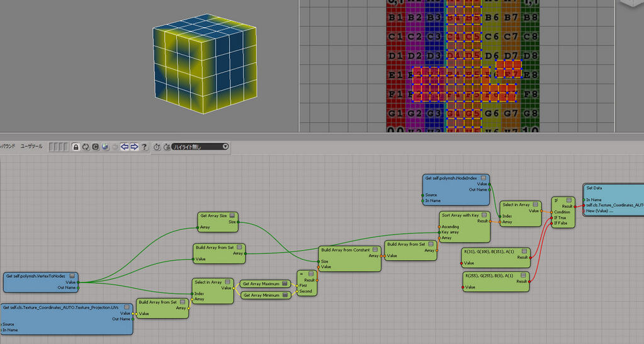Click the 'C' clear icon in toolbar
644x344 pixels.
pos(96,147)
